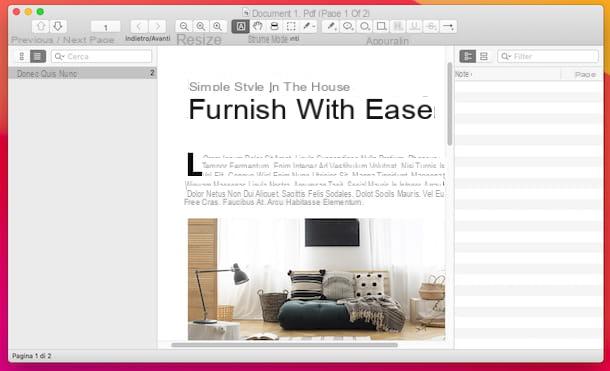Switch left sidebar to table of contents
This screenshot has width=610, height=371.
coord(38,56)
